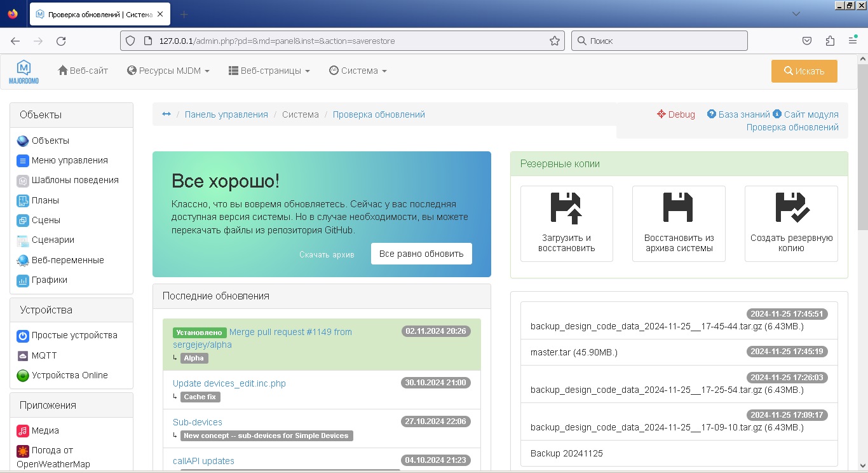The width and height of the screenshot is (868, 473).
Task: Expand the Ресурсы MJDM dropdown menu
Action: 168,71
